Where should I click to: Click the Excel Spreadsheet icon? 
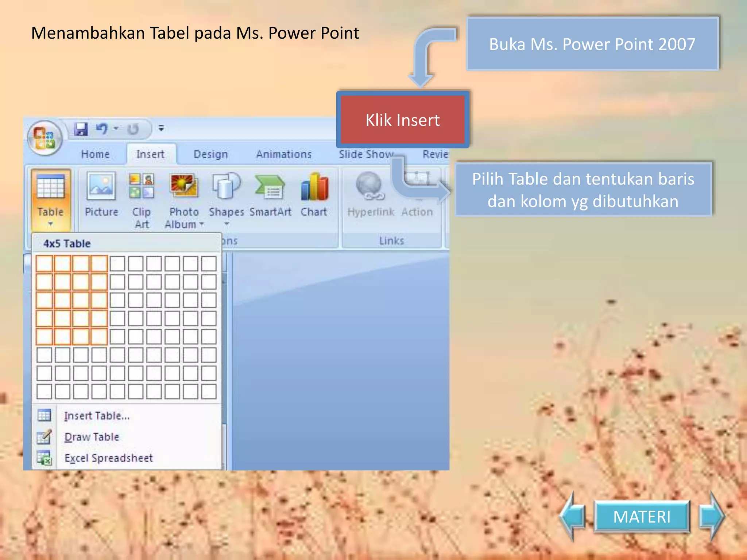coord(44,458)
